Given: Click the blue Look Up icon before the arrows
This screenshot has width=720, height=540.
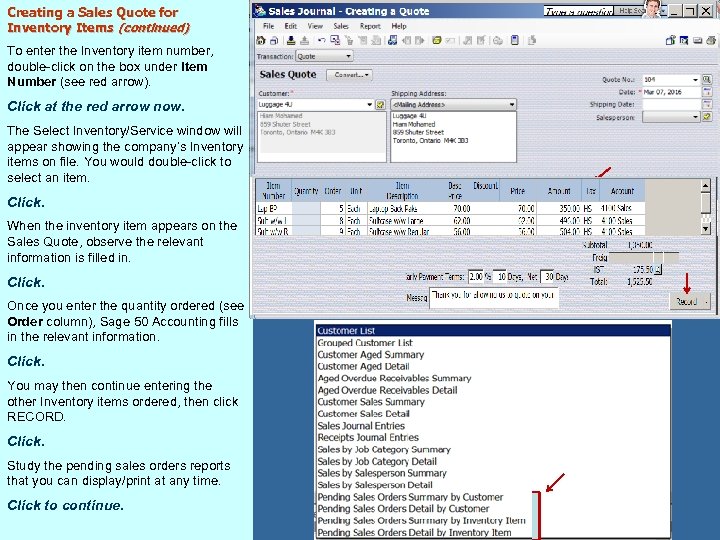Looking at the screenshot, I should point(393,40).
